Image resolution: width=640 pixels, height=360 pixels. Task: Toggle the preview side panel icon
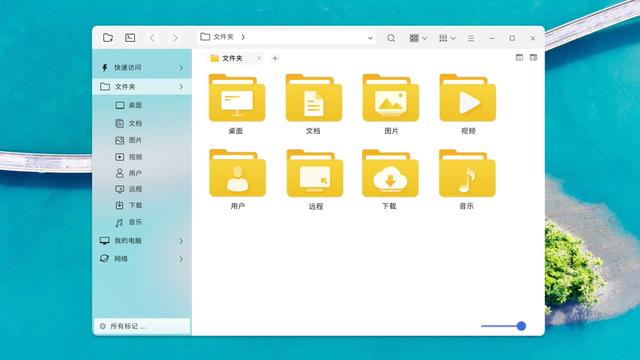(x=533, y=58)
